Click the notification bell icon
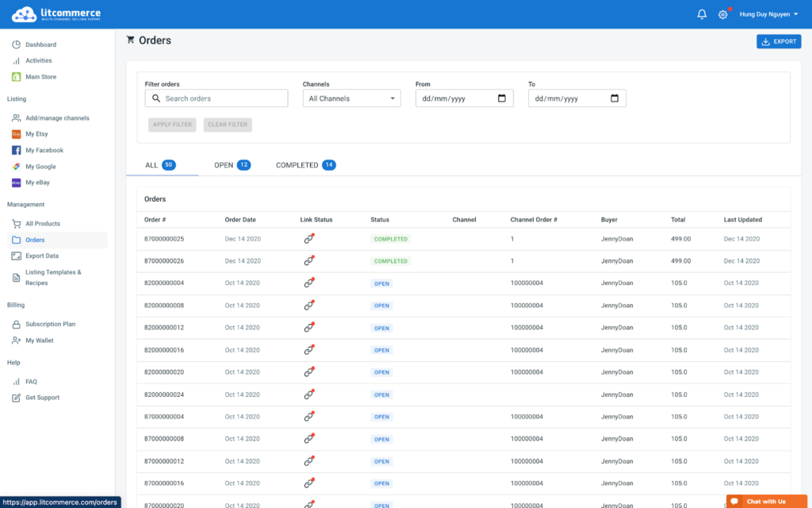This screenshot has height=508, width=812. tap(702, 14)
